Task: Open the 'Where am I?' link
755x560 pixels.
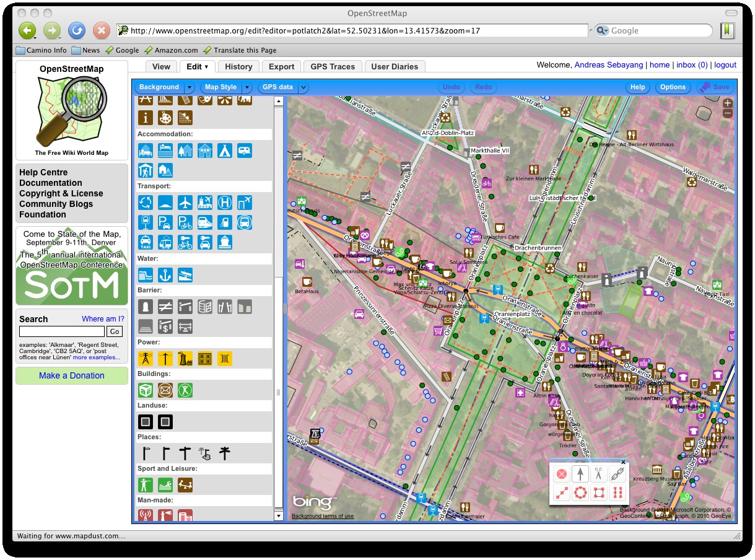Action: (x=103, y=319)
